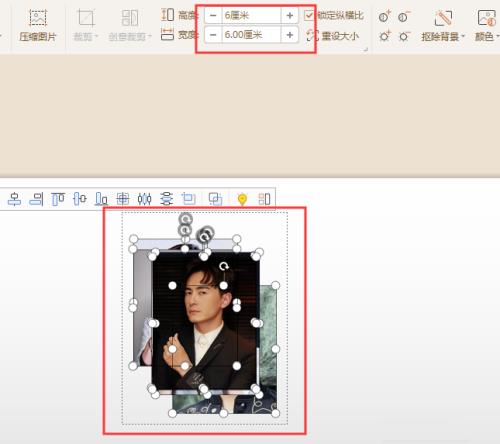This screenshot has height=444, width=500.
Task: Distribute selected objects vertically
Action: point(166,199)
